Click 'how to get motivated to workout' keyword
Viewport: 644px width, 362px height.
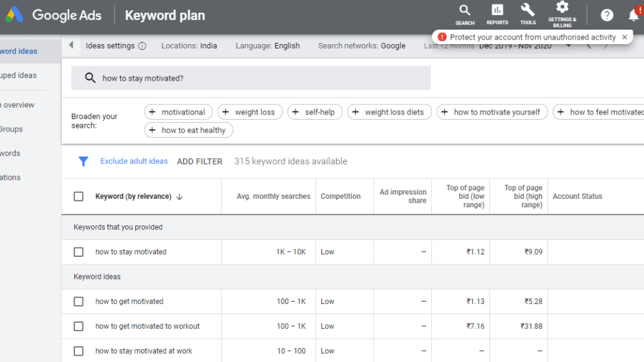pyautogui.click(x=147, y=326)
